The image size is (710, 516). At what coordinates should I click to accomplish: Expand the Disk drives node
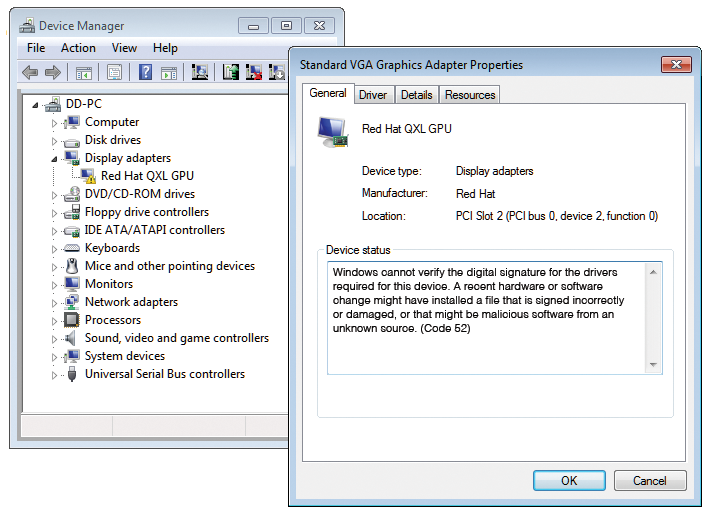pyautogui.click(x=54, y=141)
